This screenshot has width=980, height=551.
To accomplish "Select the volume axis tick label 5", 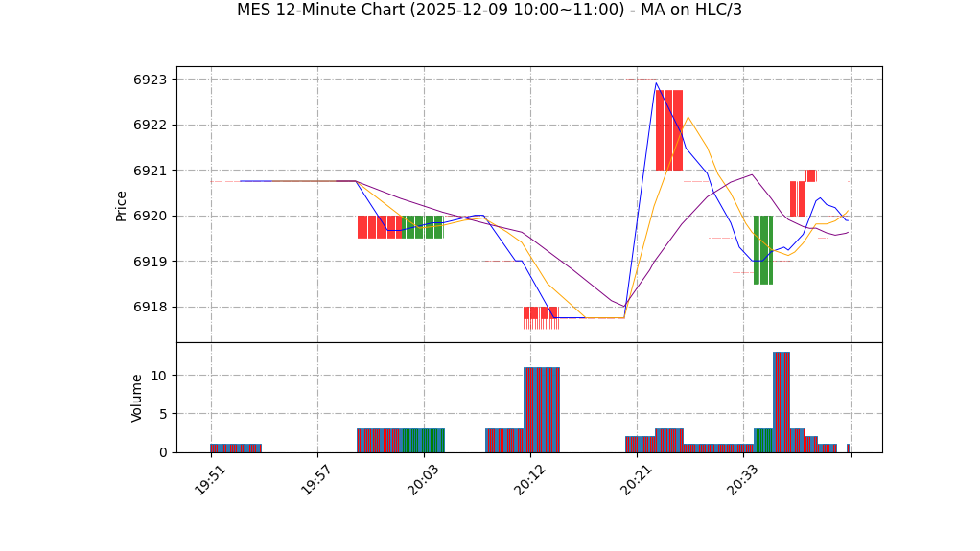I will point(162,414).
